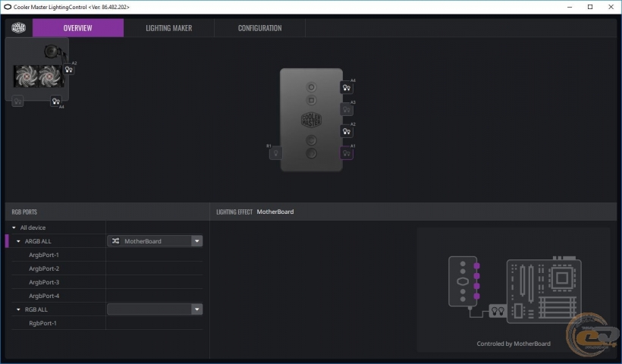
Task: Select the A2 port bulb on controller
Action: (x=347, y=132)
